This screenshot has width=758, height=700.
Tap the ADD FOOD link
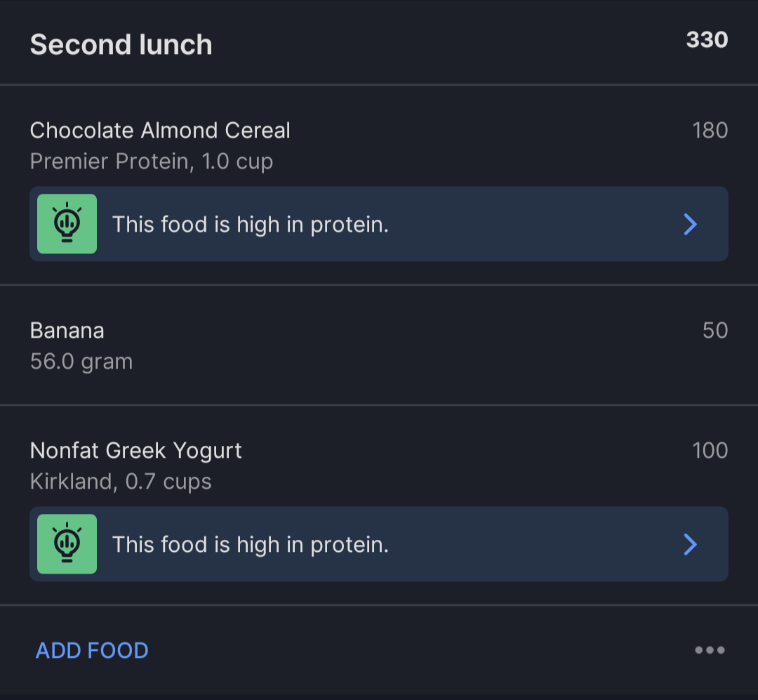click(92, 650)
